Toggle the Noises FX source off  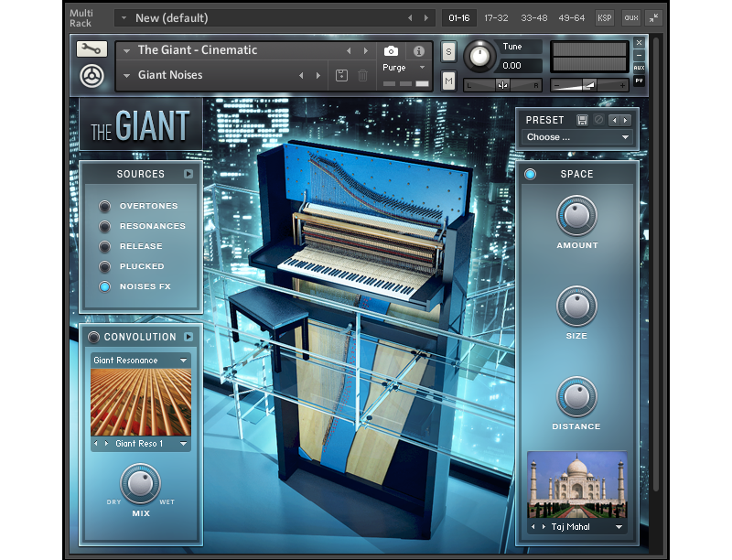pos(105,286)
